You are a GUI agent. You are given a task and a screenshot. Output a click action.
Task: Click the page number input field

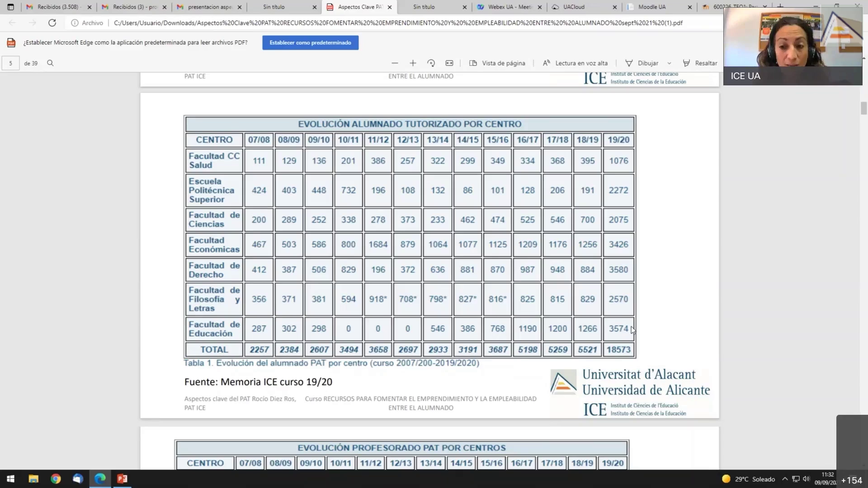click(10, 63)
